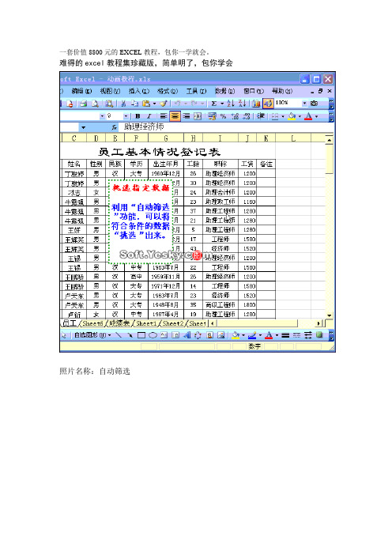
Task: Click the Percent Style icon
Action: (x=223, y=116)
